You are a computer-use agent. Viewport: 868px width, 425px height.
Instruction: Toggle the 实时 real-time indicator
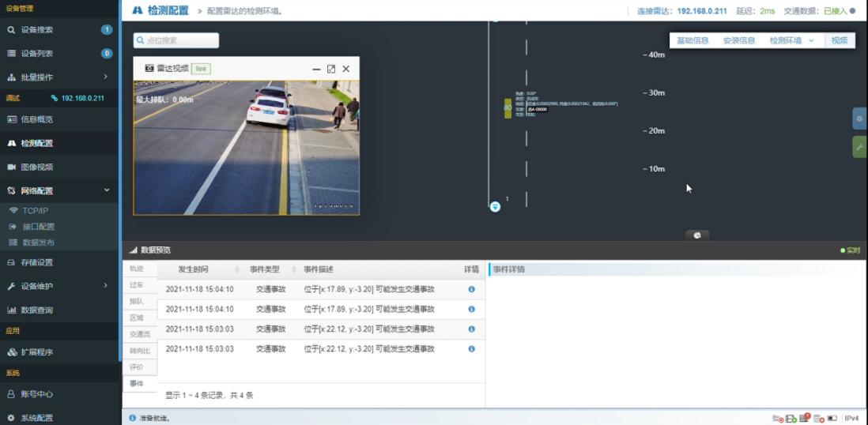tap(850, 250)
